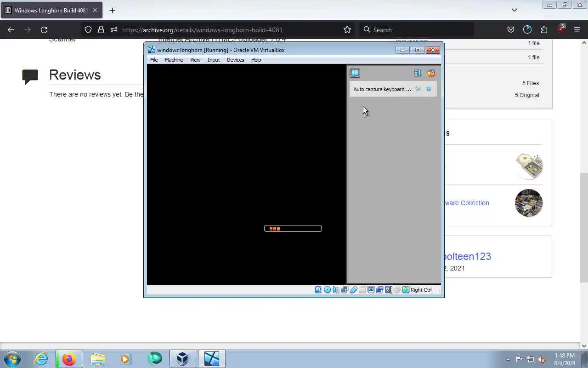Click the keyboard capture arrow icon
Screen dimensions: 588x368
coord(406,290)
